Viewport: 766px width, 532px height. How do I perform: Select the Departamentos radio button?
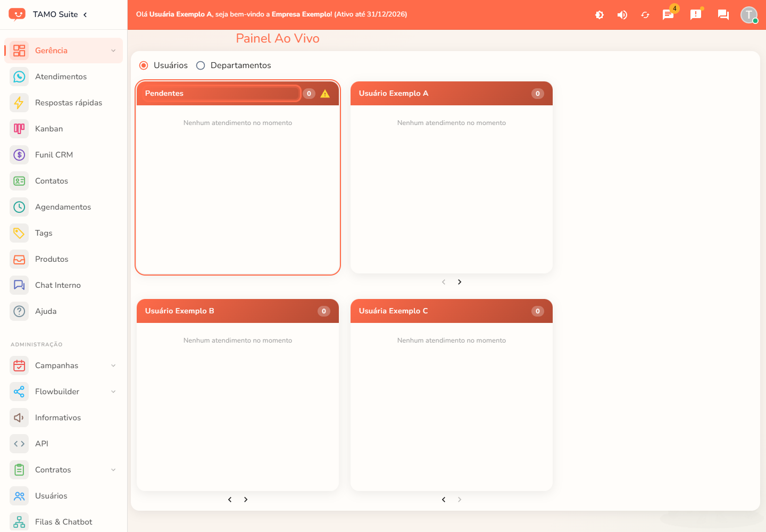tap(201, 65)
